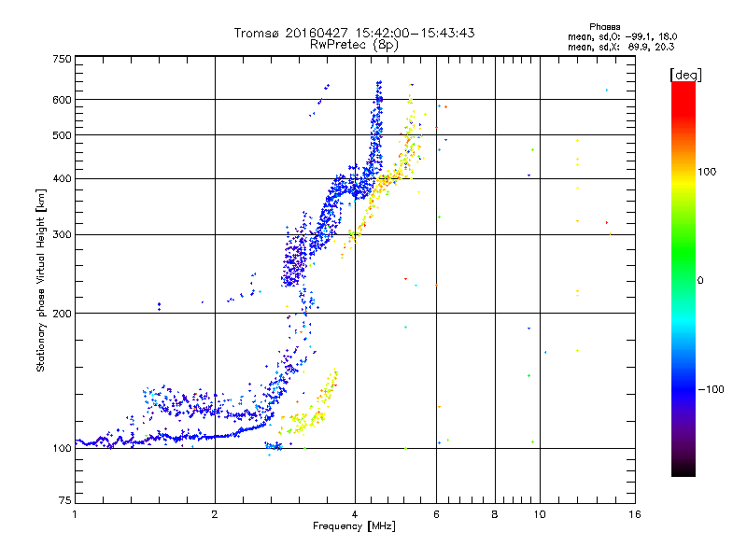The width and height of the screenshot is (747, 560).
Task: Click the x-axis tick label '10'
Action: click(x=540, y=514)
